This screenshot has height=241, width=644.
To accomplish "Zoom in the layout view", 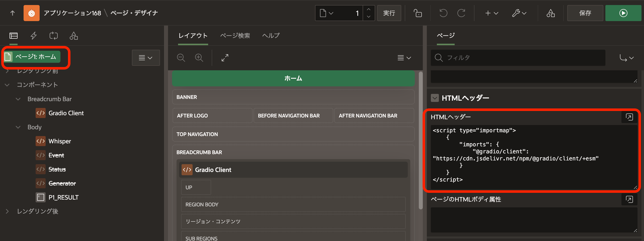I will (x=199, y=58).
